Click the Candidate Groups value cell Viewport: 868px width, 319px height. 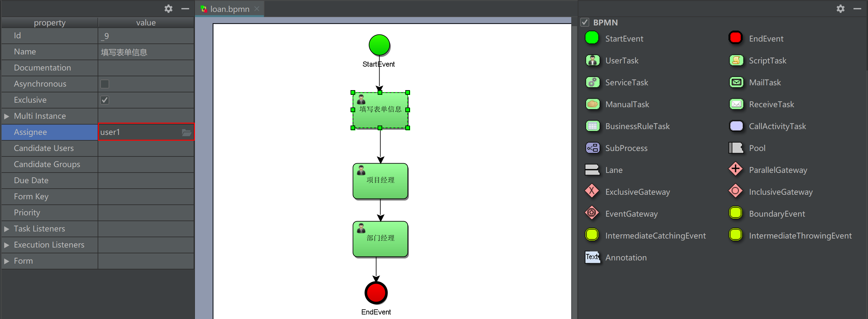146,164
